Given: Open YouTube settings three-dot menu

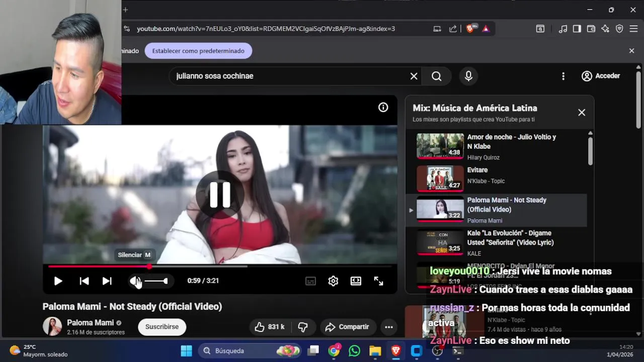Looking at the screenshot, I should (x=563, y=76).
